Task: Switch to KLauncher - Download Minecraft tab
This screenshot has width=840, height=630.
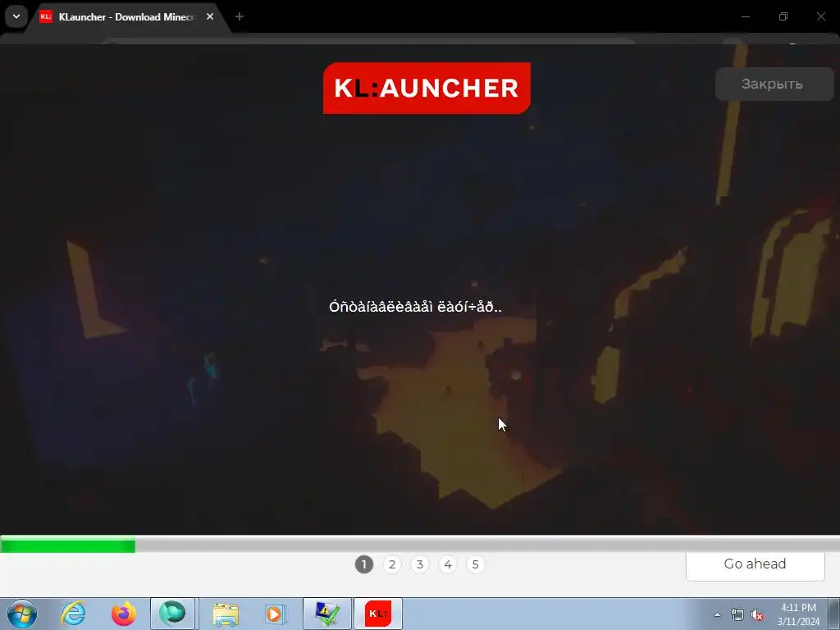Action: pos(127,17)
